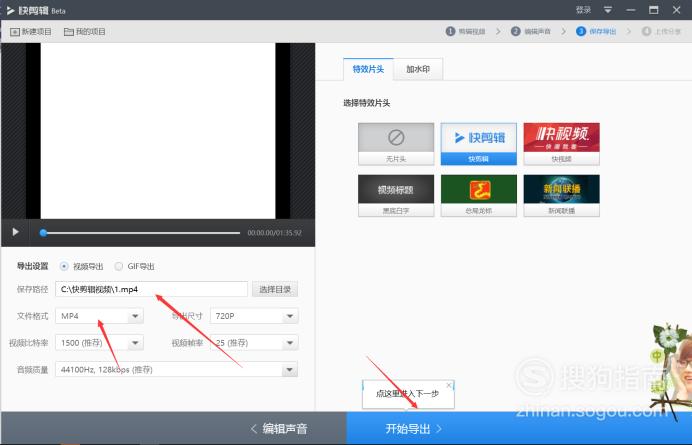
Task: Maximize the 快剪辑 window
Action: pyautogui.click(x=654, y=10)
